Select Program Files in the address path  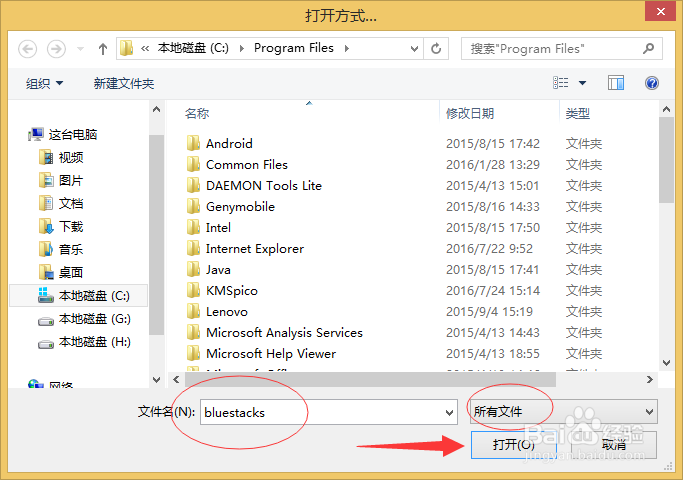click(x=294, y=48)
